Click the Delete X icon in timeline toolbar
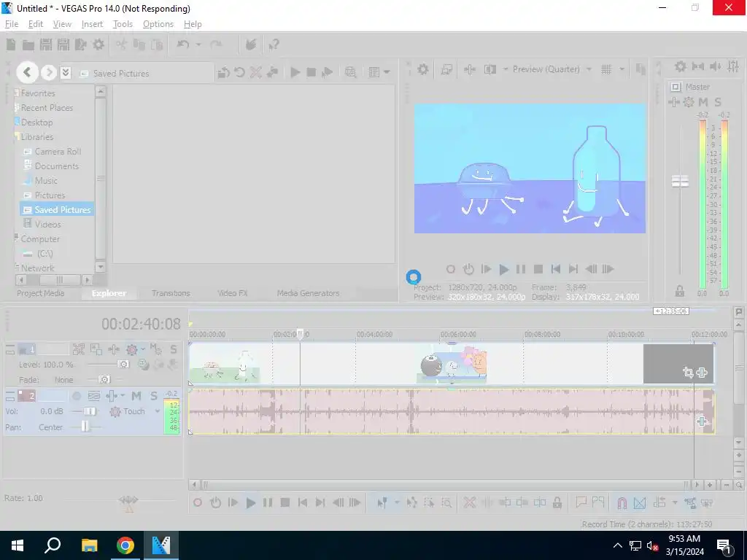Viewport: 747px width, 560px height. pyautogui.click(x=470, y=502)
